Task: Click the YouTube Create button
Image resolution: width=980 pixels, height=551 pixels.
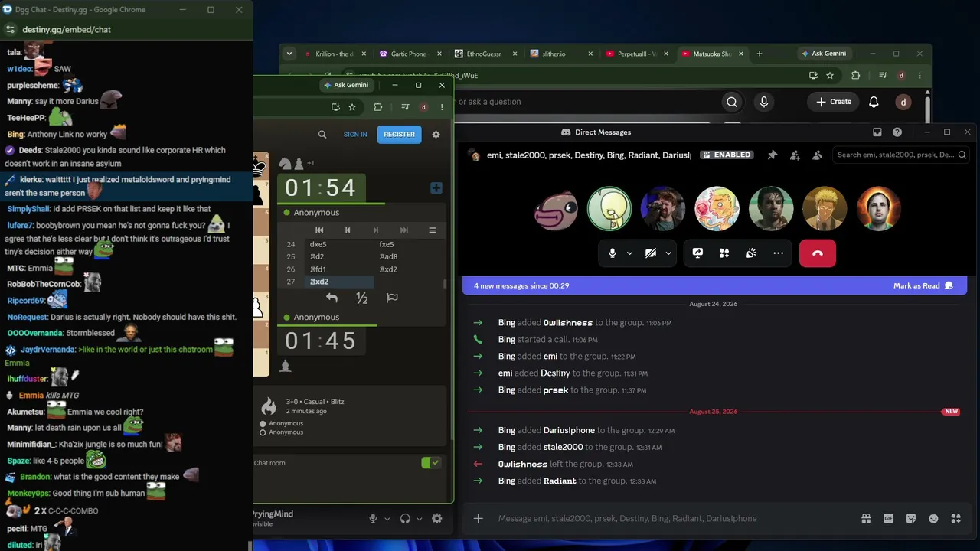Action: (x=834, y=102)
